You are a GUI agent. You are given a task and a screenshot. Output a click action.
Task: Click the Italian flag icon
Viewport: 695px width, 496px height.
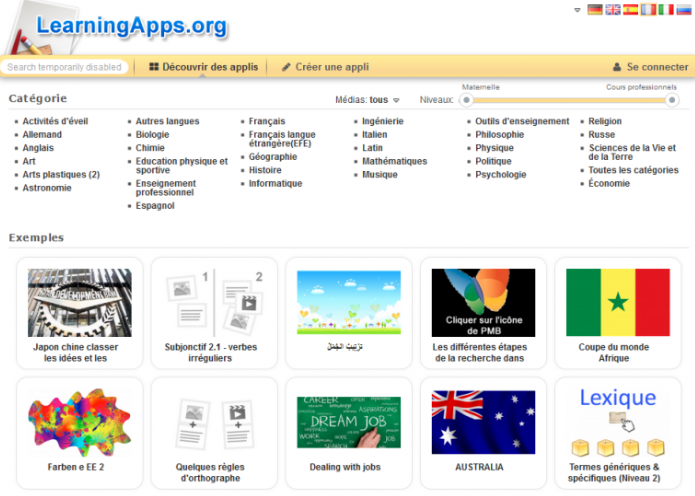pos(666,10)
